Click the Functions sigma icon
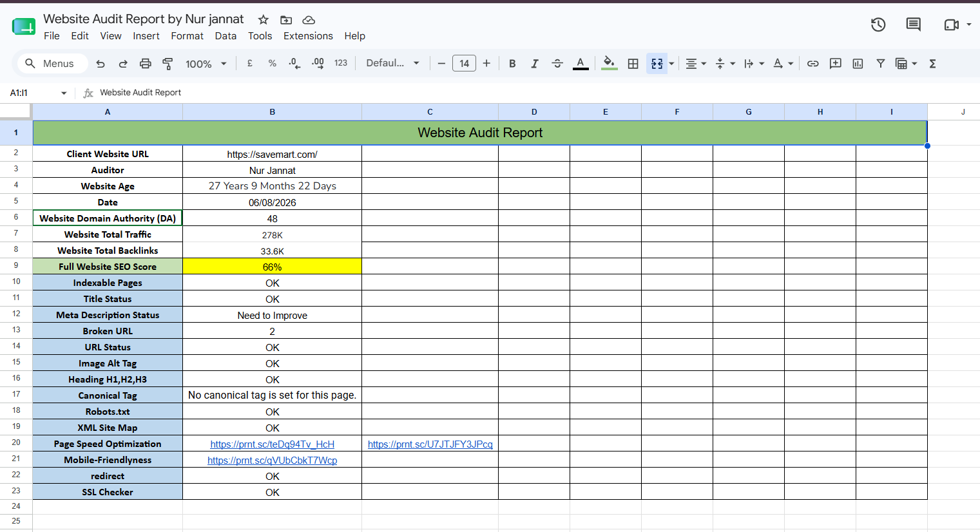Screen dimensions: 980x532 coord(932,63)
